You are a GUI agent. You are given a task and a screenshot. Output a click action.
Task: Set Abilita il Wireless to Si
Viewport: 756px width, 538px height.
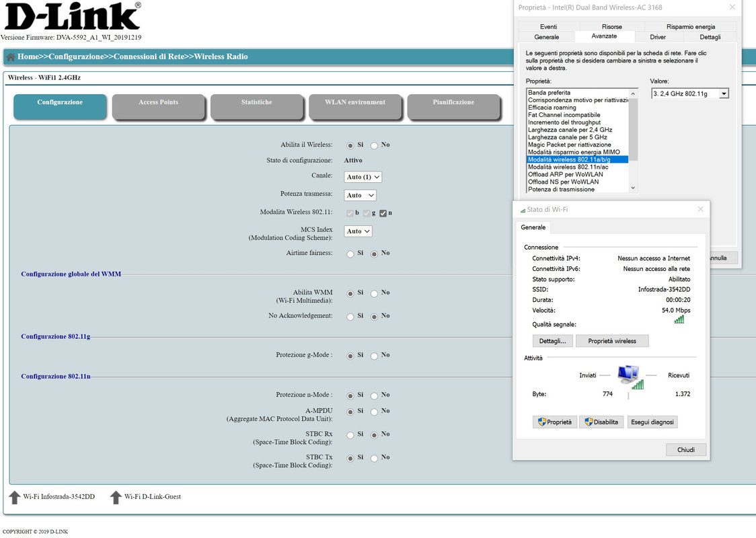pyautogui.click(x=350, y=145)
